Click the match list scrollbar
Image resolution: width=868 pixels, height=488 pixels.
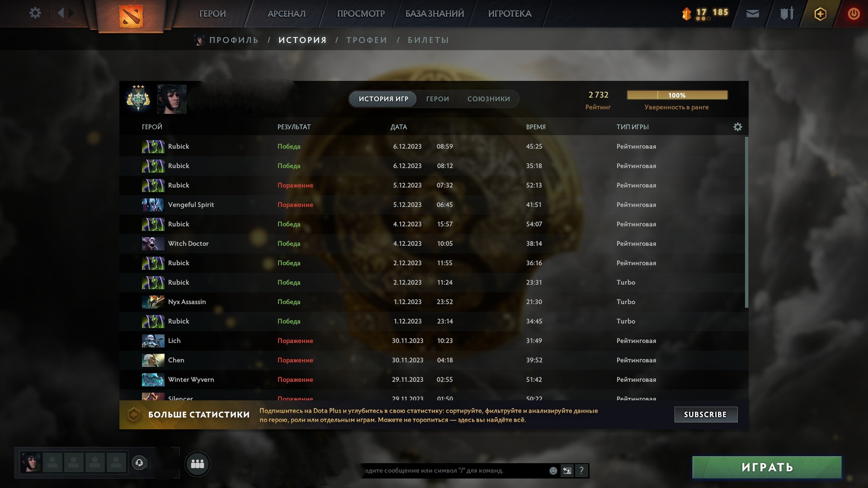click(746, 222)
